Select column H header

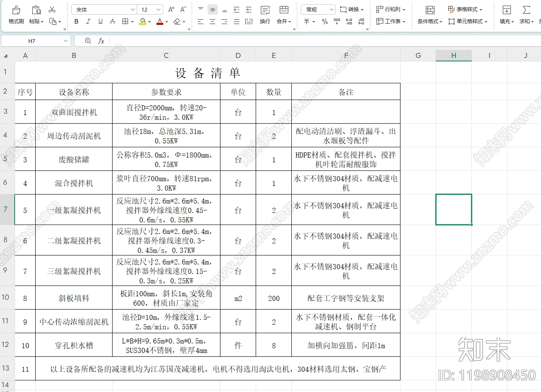(453, 55)
